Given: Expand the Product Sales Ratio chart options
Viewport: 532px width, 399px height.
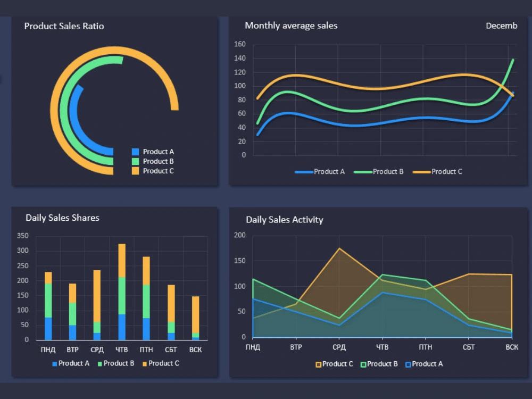Looking at the screenshot, I should click(63, 26).
